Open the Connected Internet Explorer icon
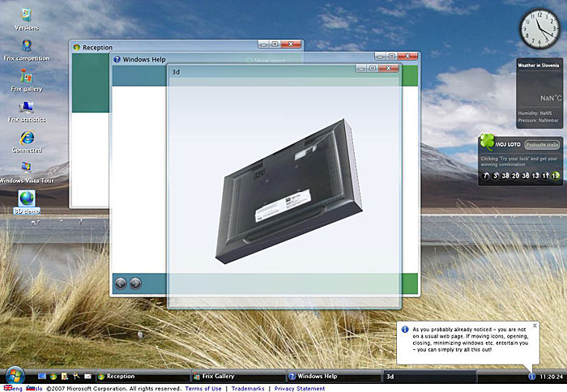 27,142
